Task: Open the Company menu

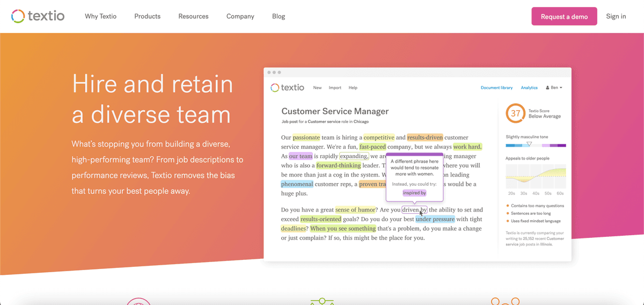Action: (x=240, y=16)
